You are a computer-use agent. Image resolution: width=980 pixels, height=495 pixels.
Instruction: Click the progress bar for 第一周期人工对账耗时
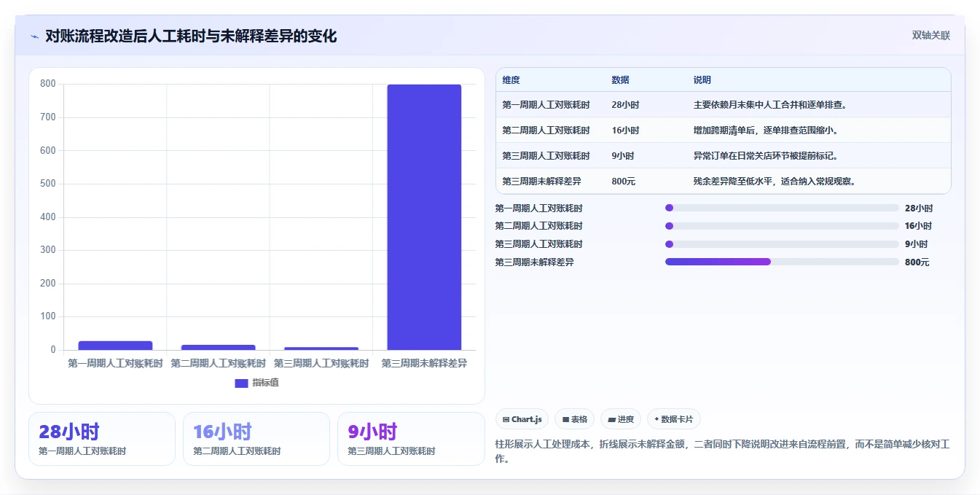pos(782,208)
